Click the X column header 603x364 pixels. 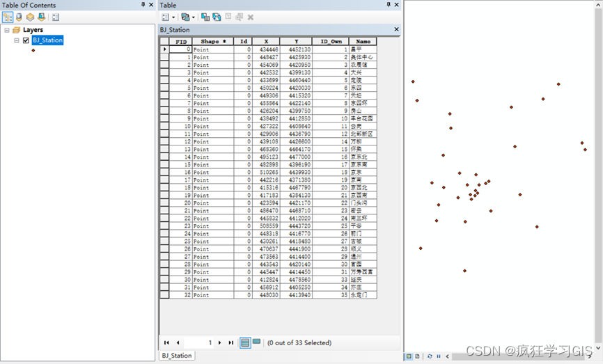click(266, 42)
